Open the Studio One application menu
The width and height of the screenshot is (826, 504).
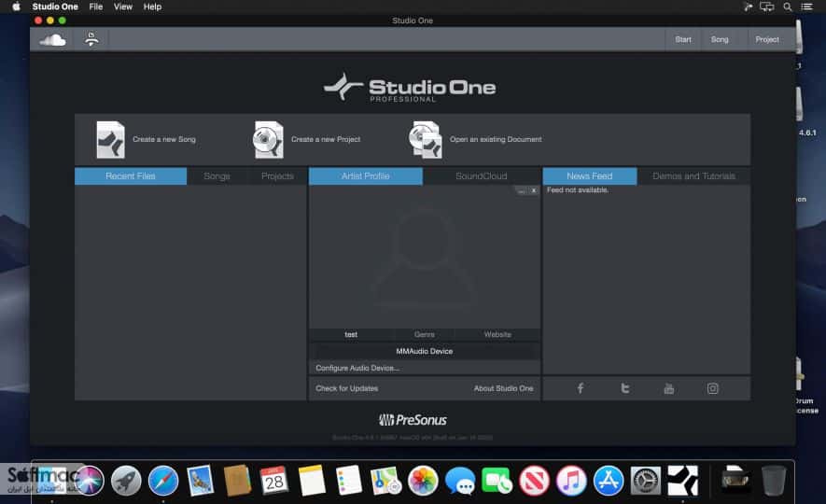point(55,7)
